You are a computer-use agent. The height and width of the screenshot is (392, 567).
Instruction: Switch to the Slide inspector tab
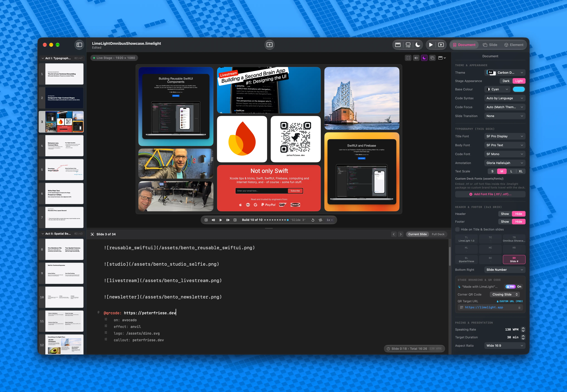[x=490, y=45]
